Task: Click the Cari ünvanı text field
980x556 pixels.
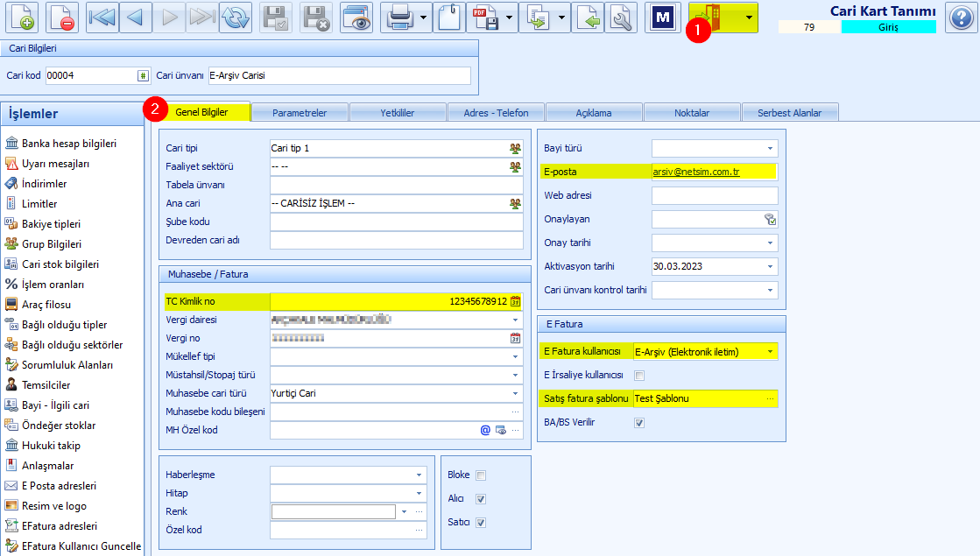Action: tap(340, 75)
